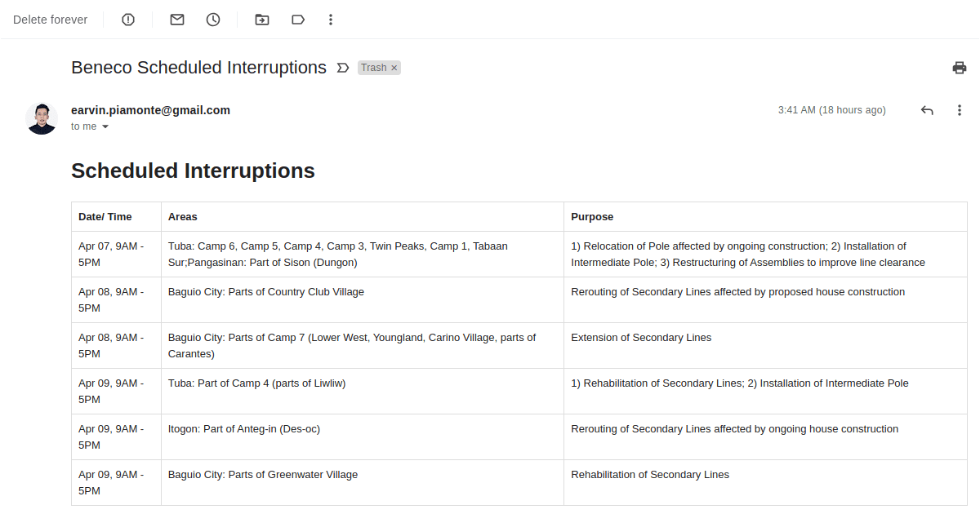This screenshot has height=514, width=980.
Task: Reply to earvin.piamonte's email
Action: (927, 110)
